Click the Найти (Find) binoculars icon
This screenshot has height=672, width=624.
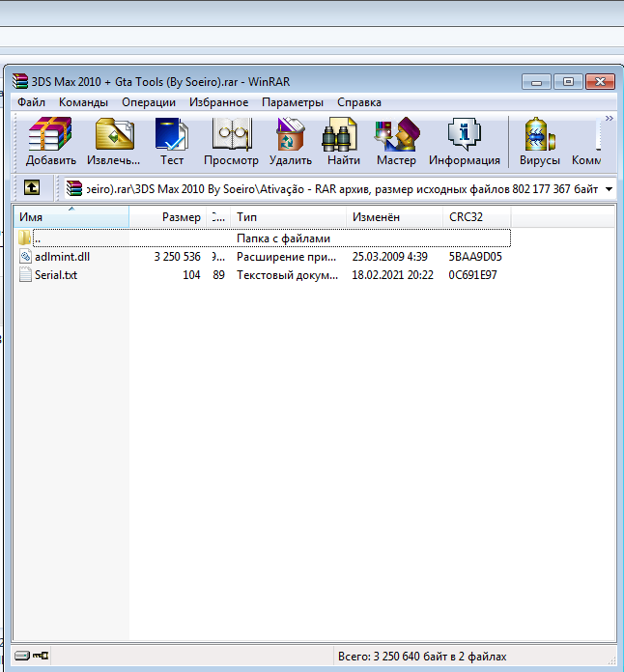343,141
